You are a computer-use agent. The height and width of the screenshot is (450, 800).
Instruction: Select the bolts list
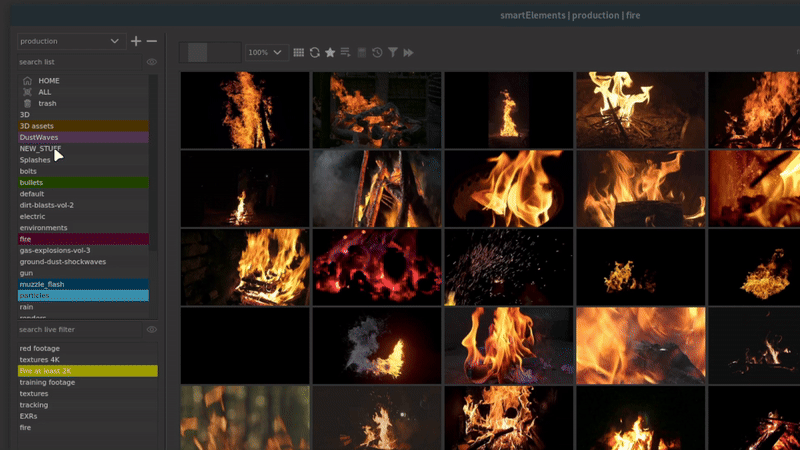click(x=83, y=171)
